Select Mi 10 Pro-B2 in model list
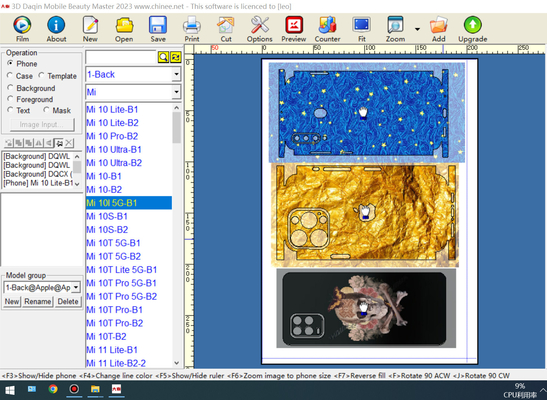The image size is (547, 400). pos(129,136)
